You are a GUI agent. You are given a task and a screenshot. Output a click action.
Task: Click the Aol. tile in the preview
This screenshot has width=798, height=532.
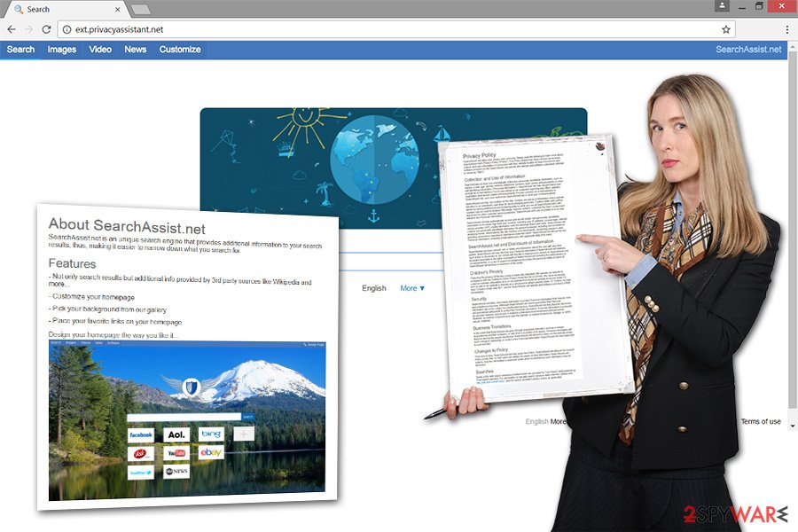tap(176, 434)
